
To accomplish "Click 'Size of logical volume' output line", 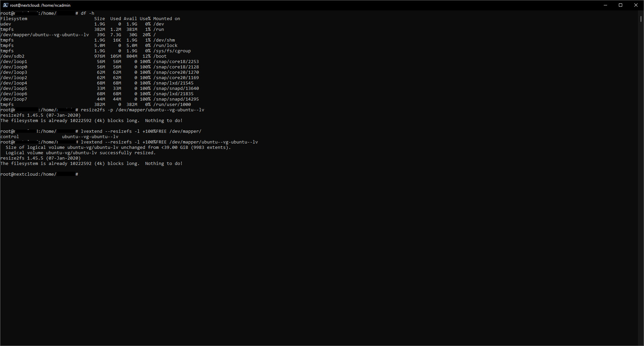I will point(118,148).
